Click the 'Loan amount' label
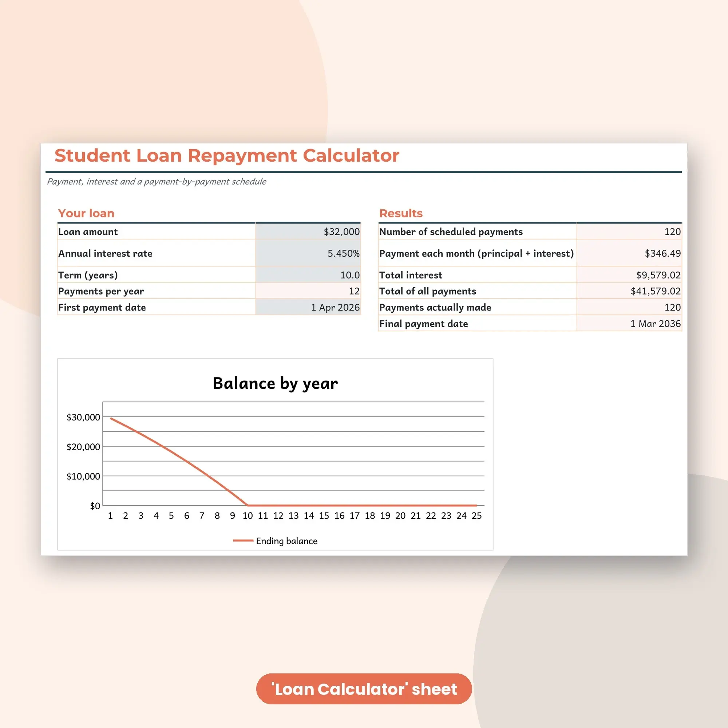The image size is (728, 728). 88,232
